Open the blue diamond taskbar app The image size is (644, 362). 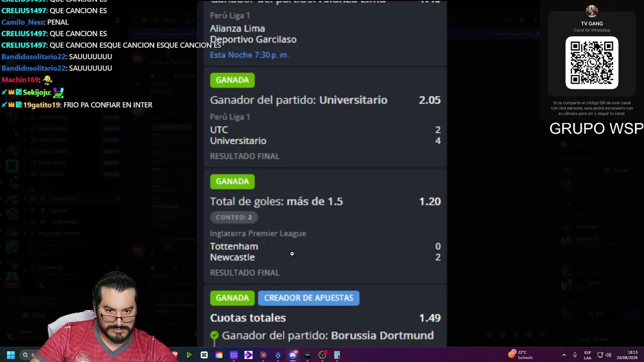(x=278, y=355)
